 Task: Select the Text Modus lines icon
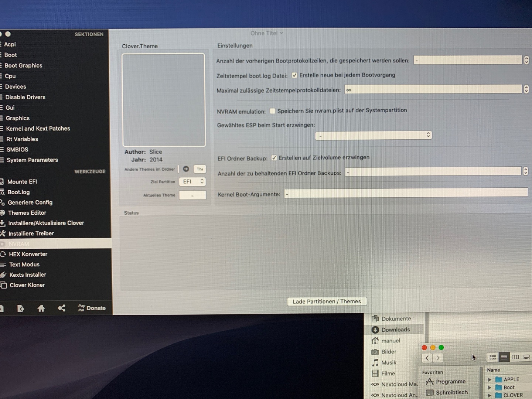tap(3, 265)
